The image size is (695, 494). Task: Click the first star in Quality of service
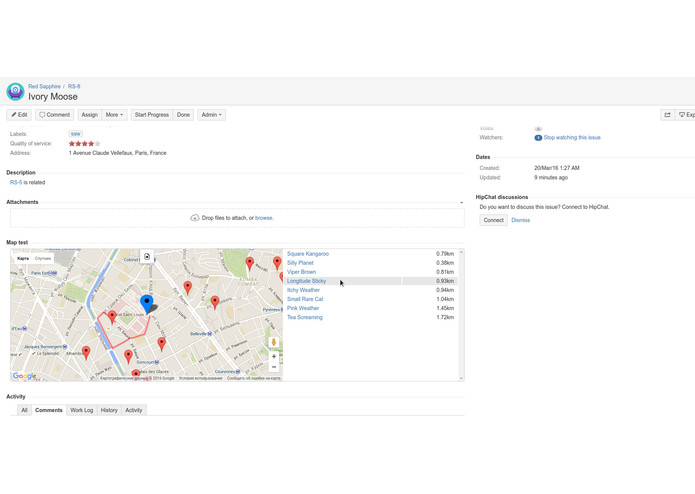[72, 144]
